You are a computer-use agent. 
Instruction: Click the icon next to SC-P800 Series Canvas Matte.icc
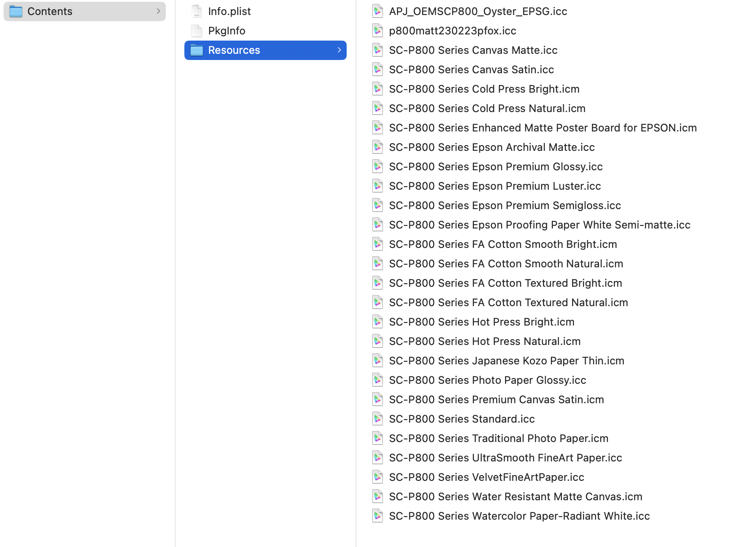(378, 50)
